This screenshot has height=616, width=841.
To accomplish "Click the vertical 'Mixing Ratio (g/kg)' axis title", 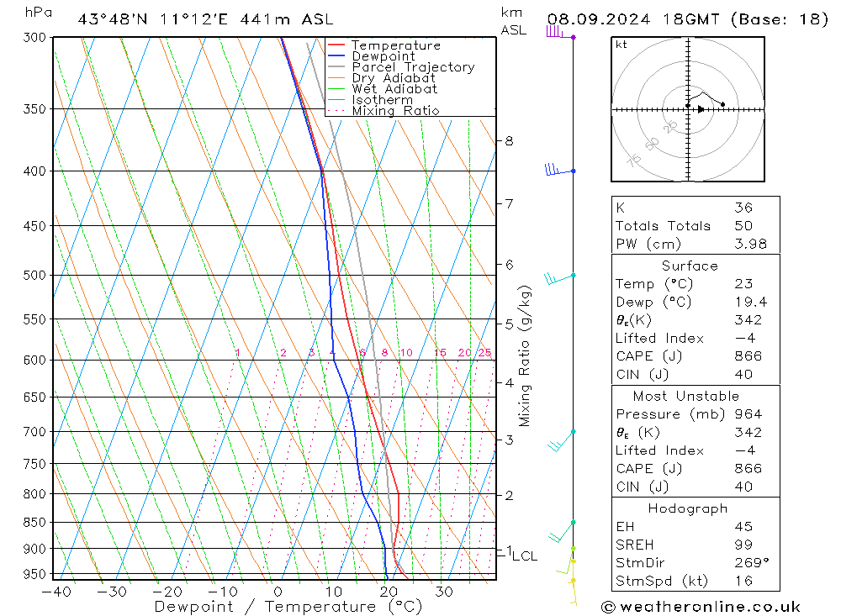I will pyautogui.click(x=525, y=356).
